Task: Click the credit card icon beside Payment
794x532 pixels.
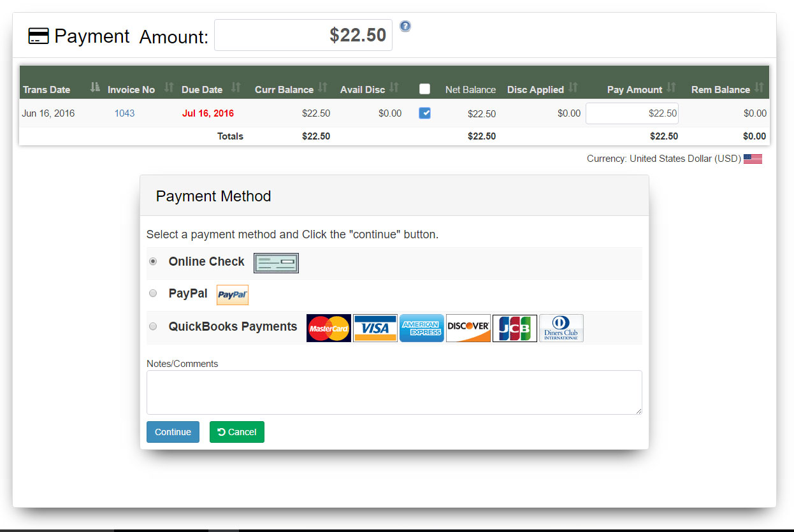Action: tap(38, 36)
